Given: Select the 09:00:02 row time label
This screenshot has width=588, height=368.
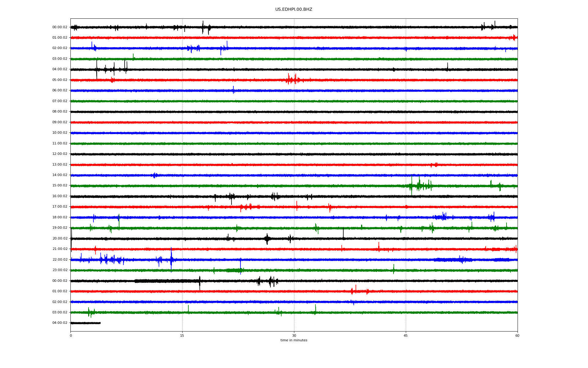Looking at the screenshot, I should tap(60, 122).
